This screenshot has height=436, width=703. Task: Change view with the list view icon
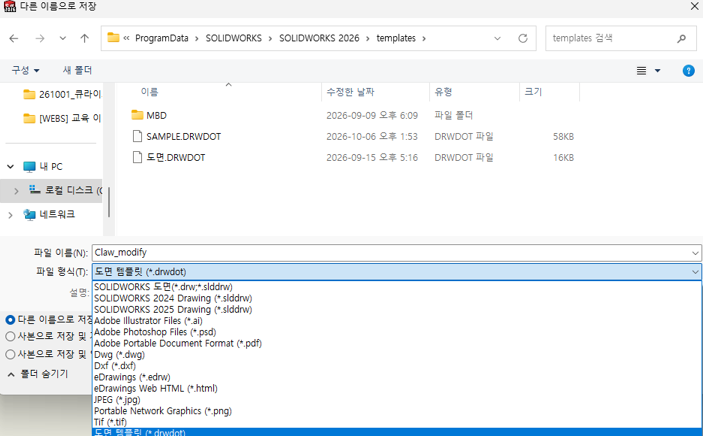642,70
